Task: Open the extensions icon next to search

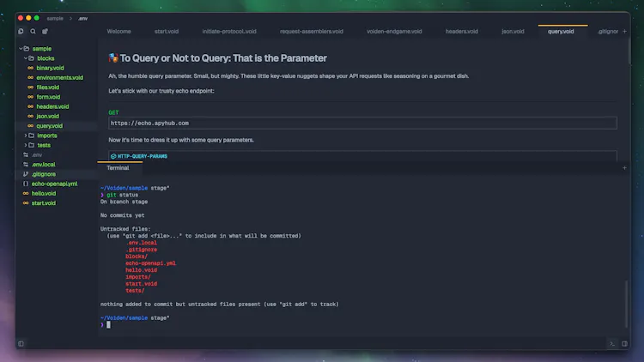Action: 45,31
